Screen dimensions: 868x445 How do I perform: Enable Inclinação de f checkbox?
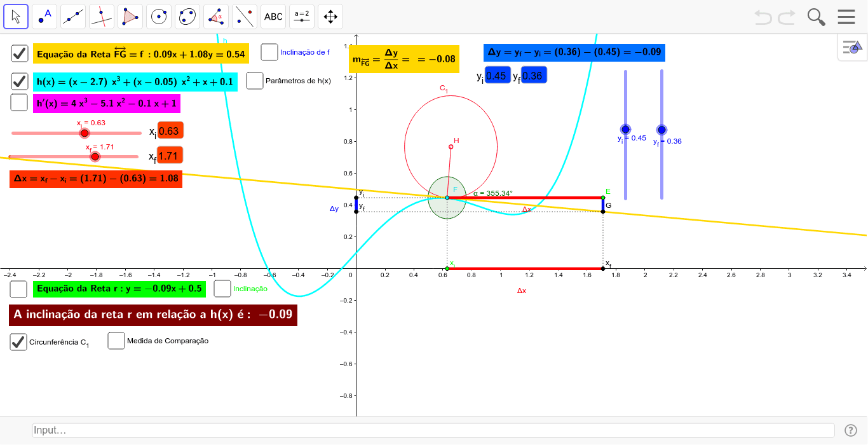click(x=269, y=52)
